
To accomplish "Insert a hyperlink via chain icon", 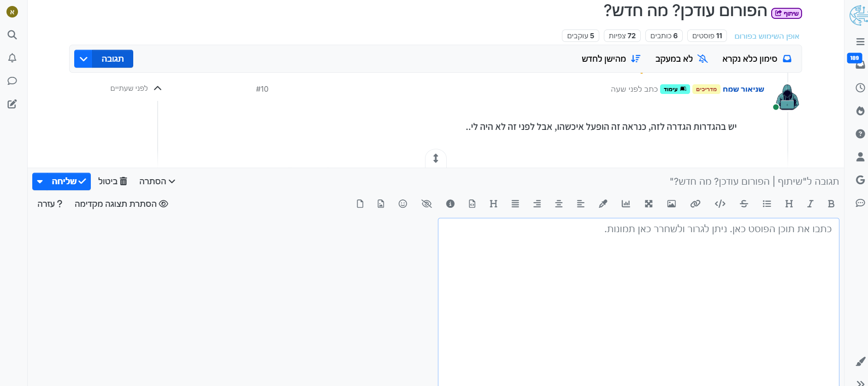I will coord(695,204).
